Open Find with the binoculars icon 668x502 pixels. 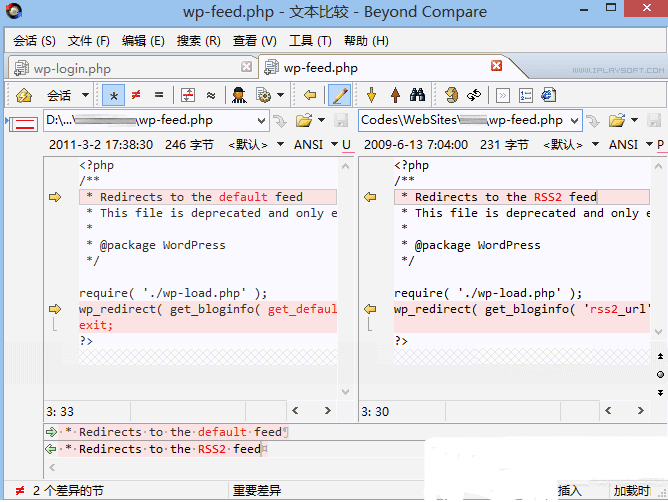pyautogui.click(x=418, y=95)
